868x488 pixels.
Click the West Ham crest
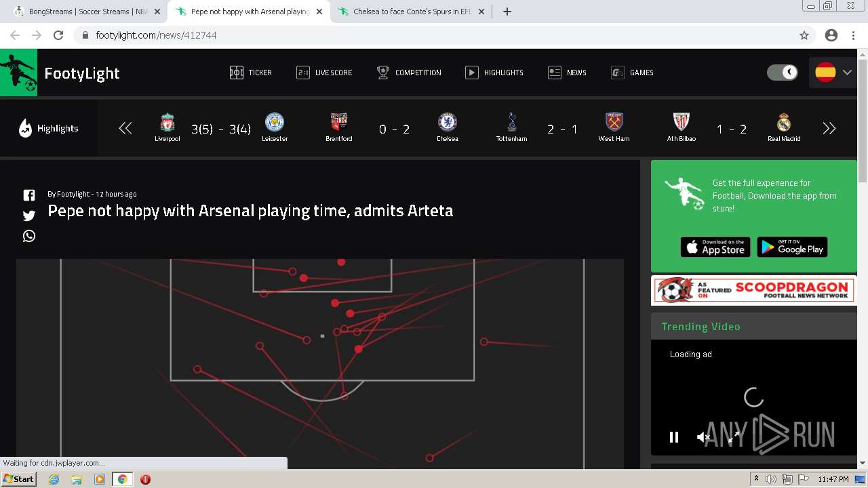tap(614, 122)
